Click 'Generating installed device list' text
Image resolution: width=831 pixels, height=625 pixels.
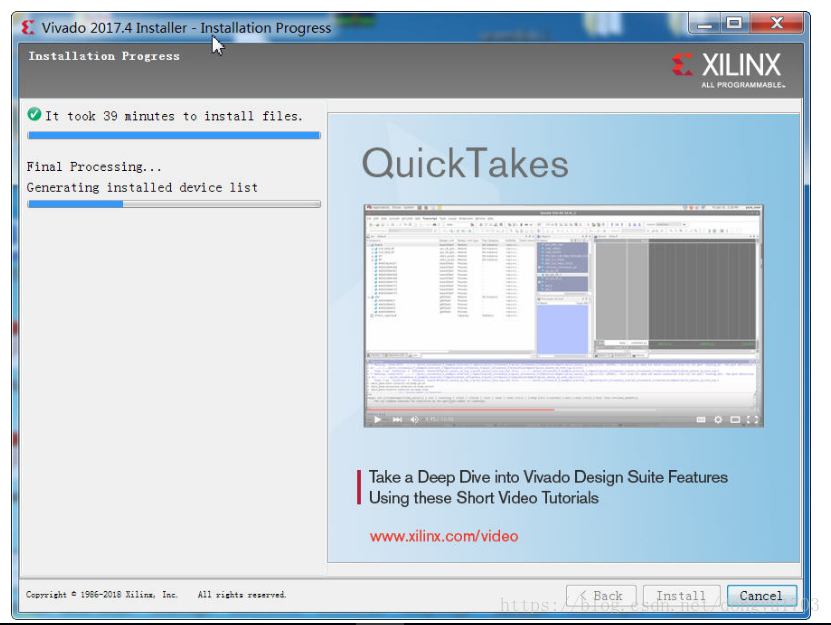click(142, 188)
